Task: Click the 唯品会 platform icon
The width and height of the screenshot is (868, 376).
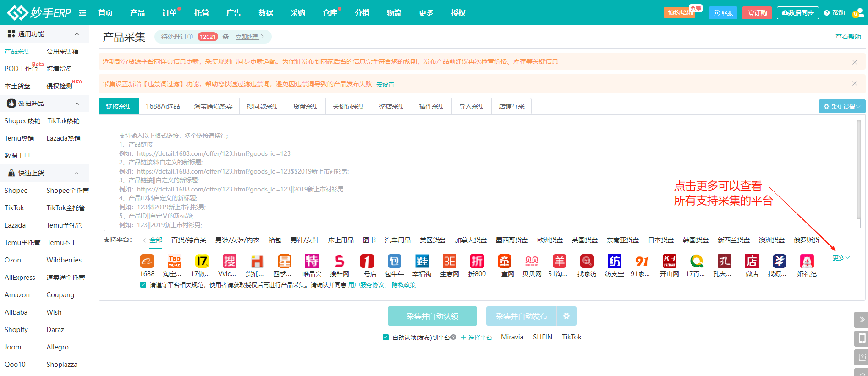Action: [x=312, y=262]
